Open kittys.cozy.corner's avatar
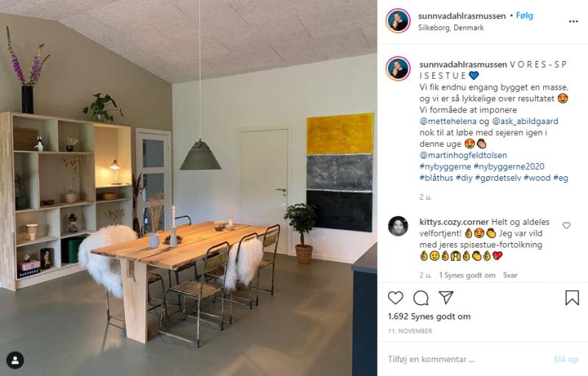Screen dimensions: 588x376 398,226
